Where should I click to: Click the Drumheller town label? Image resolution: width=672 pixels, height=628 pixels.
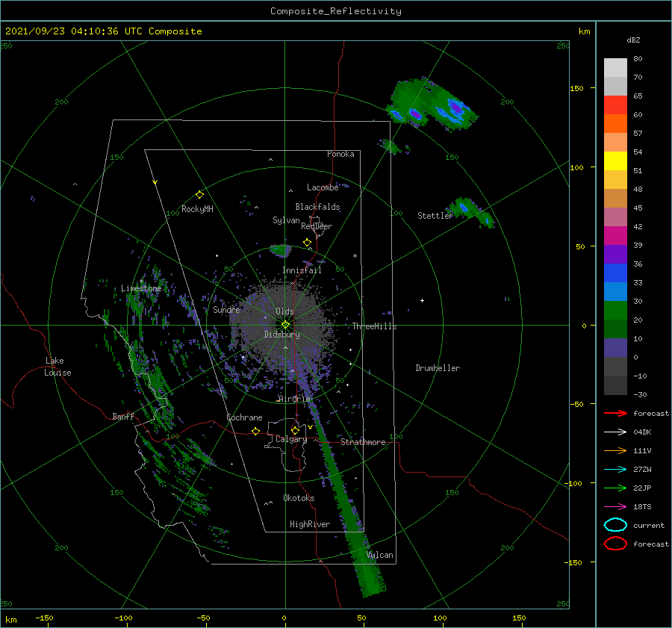pos(438,368)
